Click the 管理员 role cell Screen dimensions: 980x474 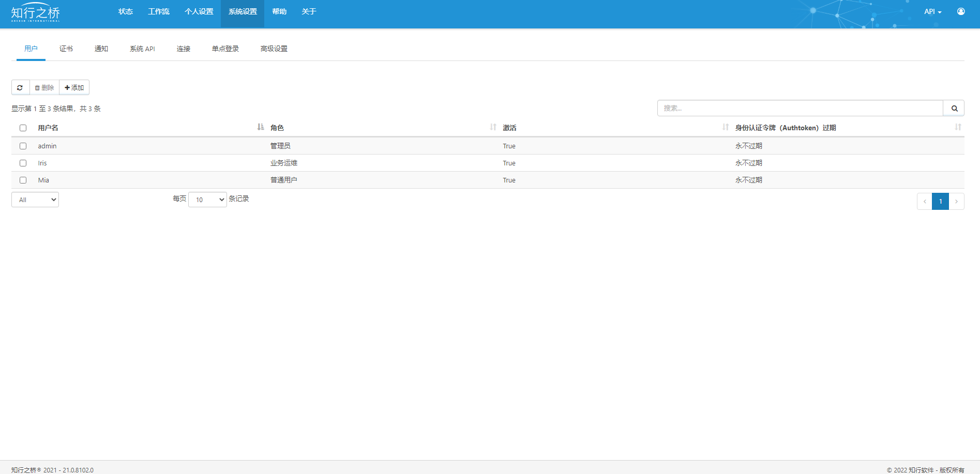(x=280, y=146)
